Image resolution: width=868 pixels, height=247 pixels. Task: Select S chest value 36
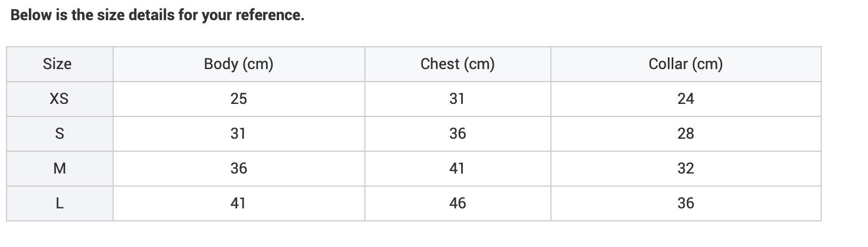tap(457, 134)
